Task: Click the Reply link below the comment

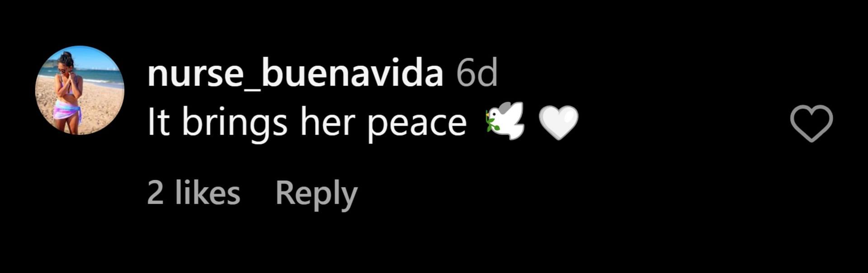Action: tap(316, 194)
